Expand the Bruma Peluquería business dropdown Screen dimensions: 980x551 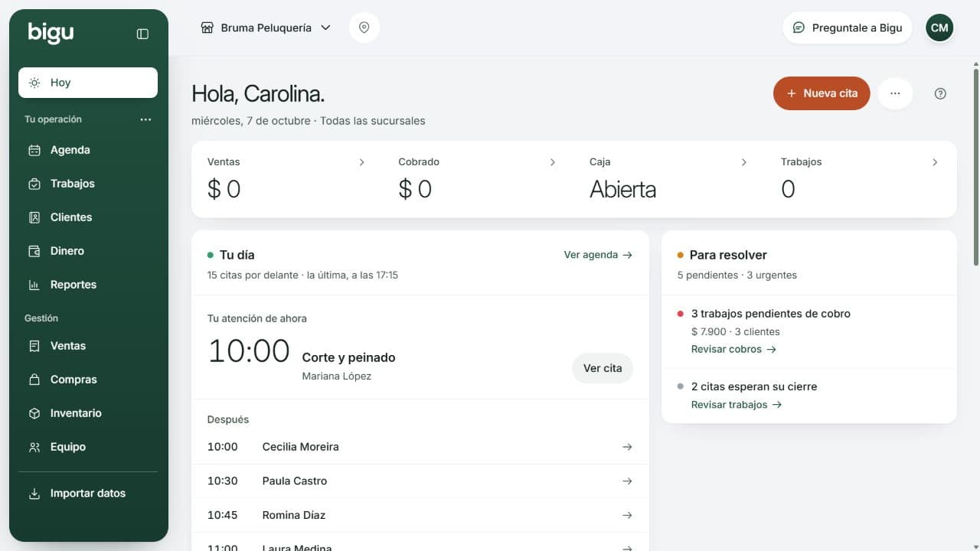(266, 28)
